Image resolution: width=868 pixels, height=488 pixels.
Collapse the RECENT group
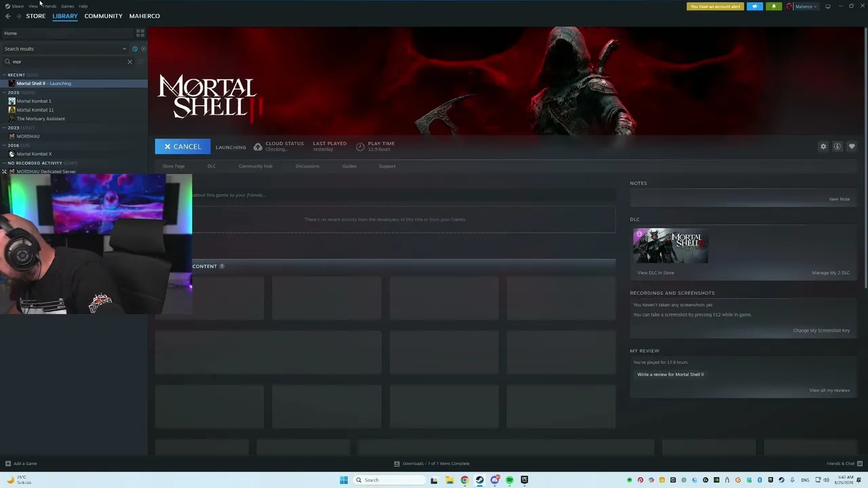click(x=4, y=75)
